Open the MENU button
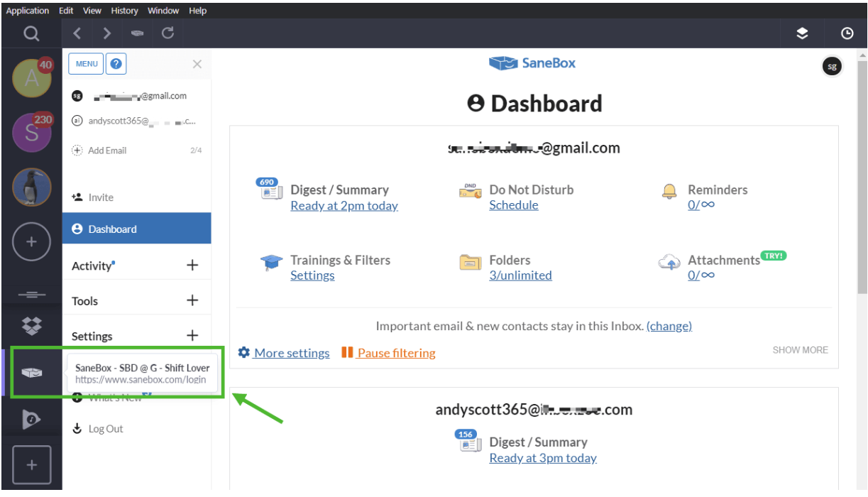This screenshot has width=868, height=497. 86,64
